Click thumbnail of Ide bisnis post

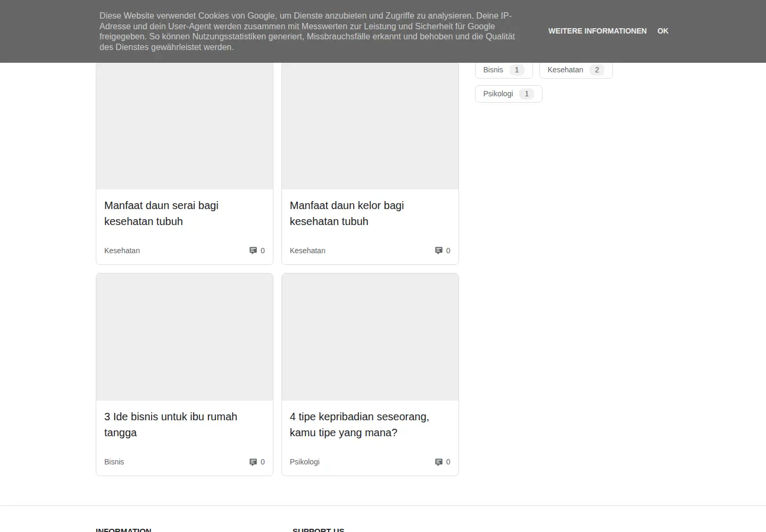click(x=185, y=337)
